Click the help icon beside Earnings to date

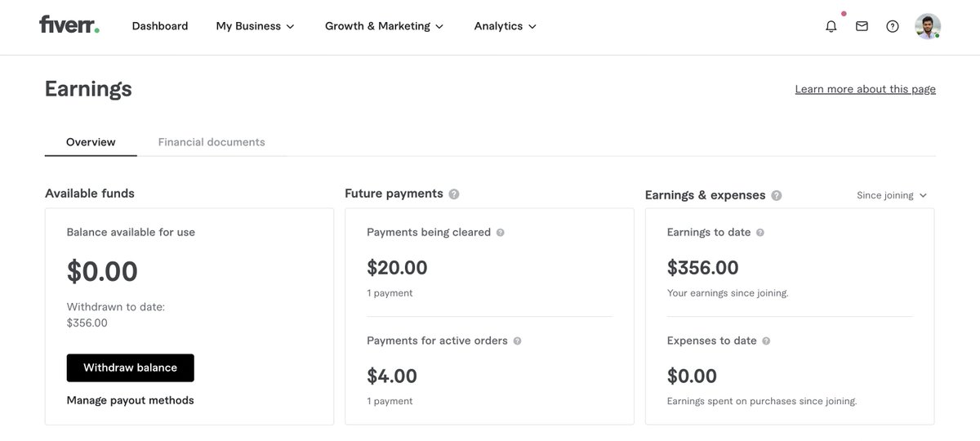(760, 233)
